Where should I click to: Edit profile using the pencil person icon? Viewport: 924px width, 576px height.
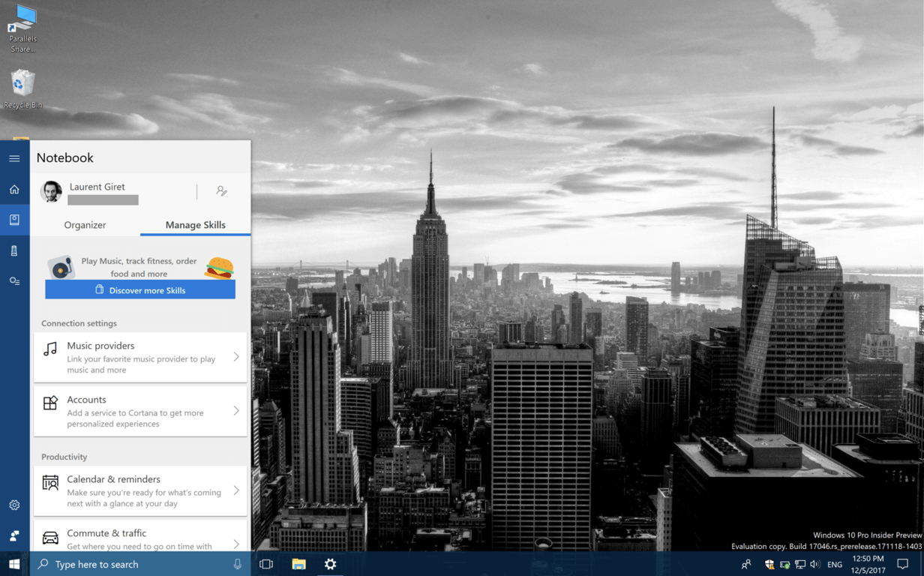click(221, 191)
